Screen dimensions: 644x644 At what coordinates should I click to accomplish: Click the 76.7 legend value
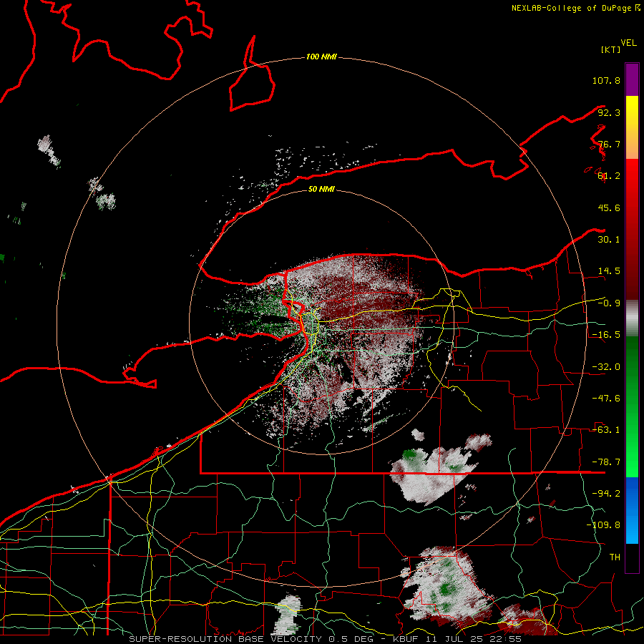coord(609,144)
